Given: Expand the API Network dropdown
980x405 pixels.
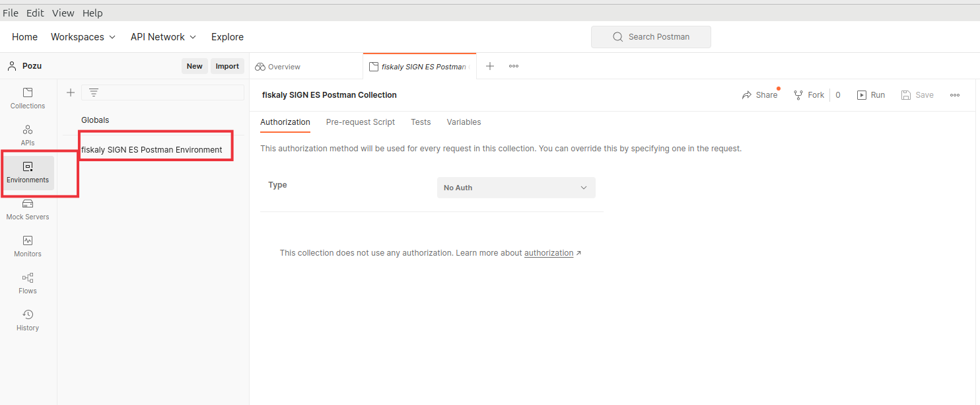Looking at the screenshot, I should (x=163, y=37).
